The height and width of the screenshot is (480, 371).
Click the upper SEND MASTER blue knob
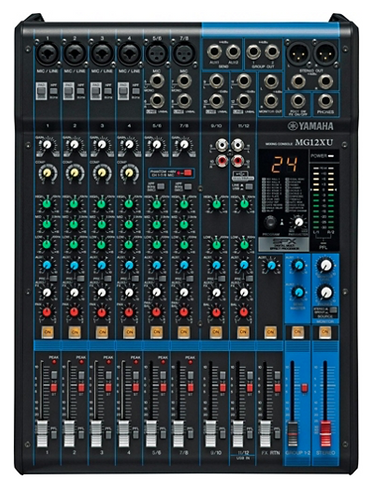coord(298,265)
